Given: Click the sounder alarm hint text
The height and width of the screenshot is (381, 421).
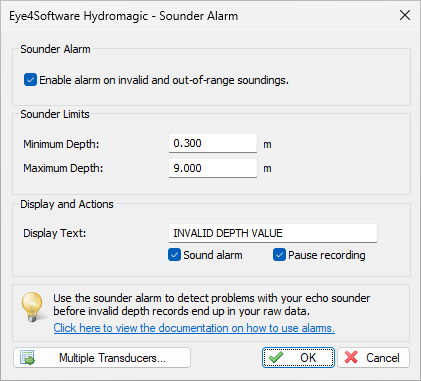Looking at the screenshot, I should 212,304.
